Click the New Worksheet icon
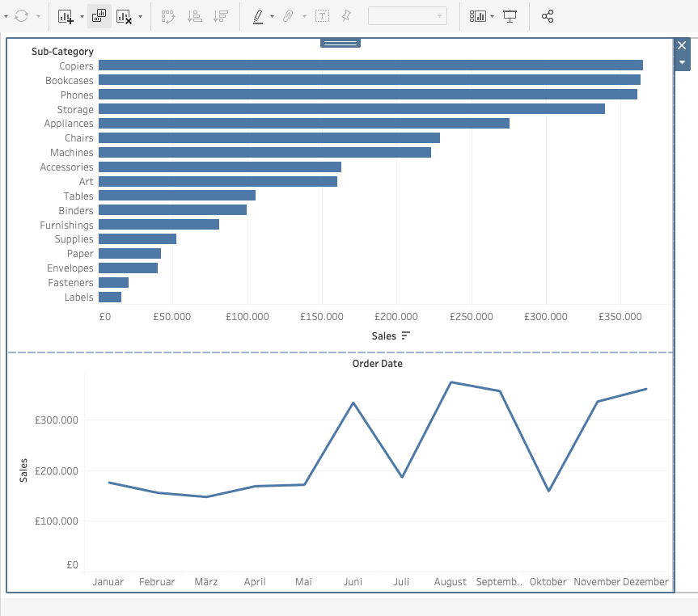 point(66,16)
